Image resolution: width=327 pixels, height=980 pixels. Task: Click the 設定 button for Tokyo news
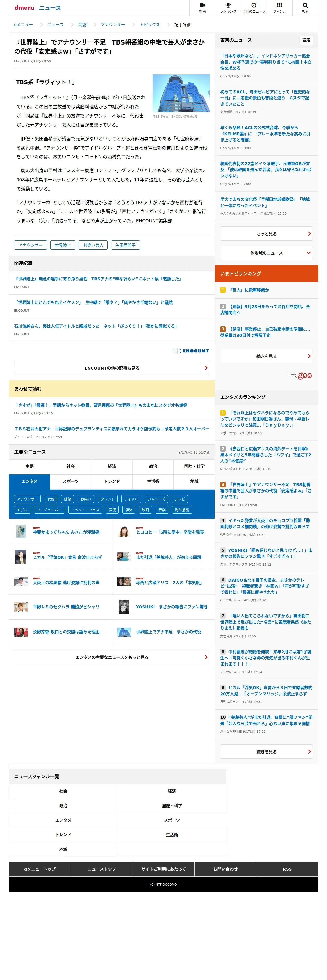[306, 40]
